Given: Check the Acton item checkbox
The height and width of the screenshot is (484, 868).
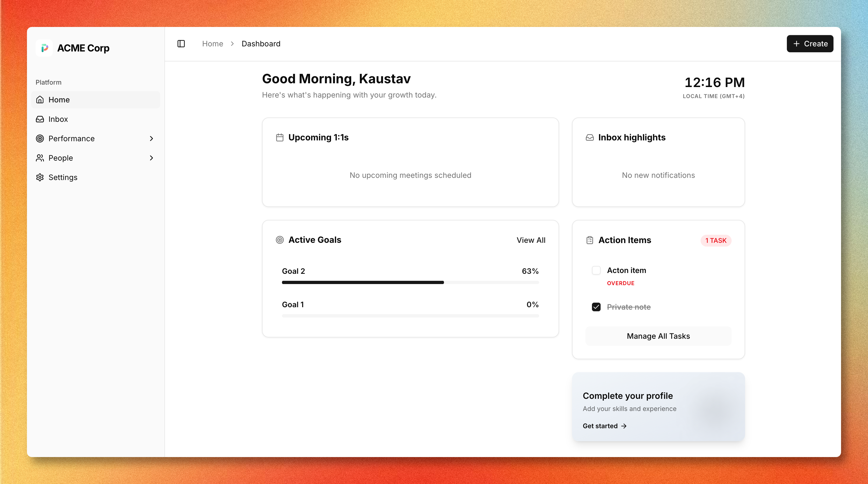Looking at the screenshot, I should (596, 270).
